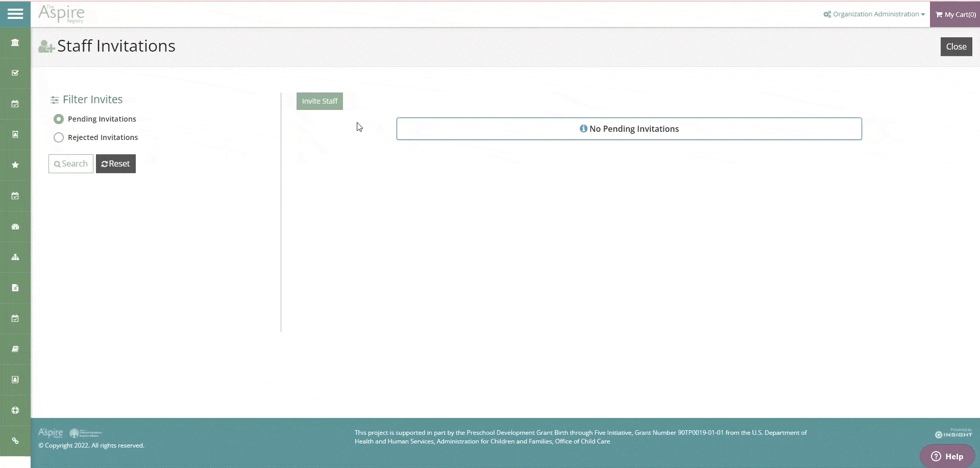Open the life ring support sidebar icon
This screenshot has height=468, width=980.
[x=15, y=410]
